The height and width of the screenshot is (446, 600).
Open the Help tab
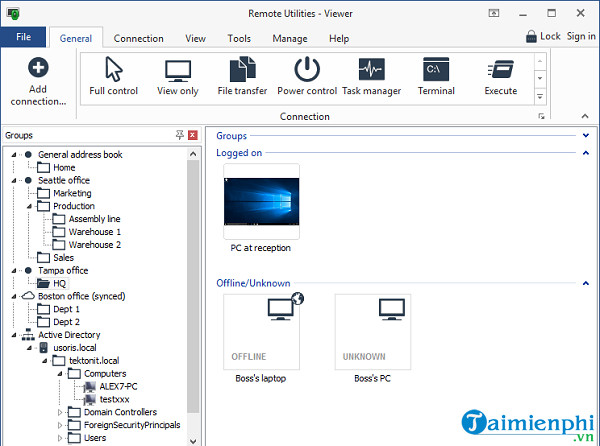(339, 39)
